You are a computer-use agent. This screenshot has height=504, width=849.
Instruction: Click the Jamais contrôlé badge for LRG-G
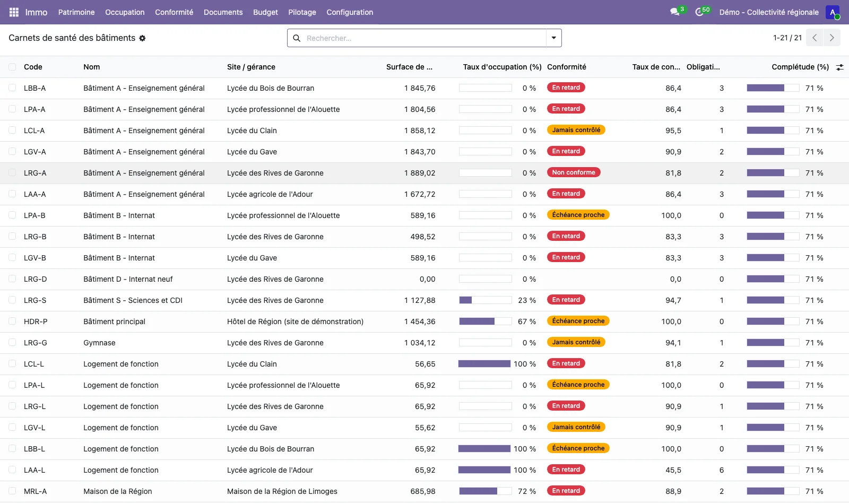[576, 342]
